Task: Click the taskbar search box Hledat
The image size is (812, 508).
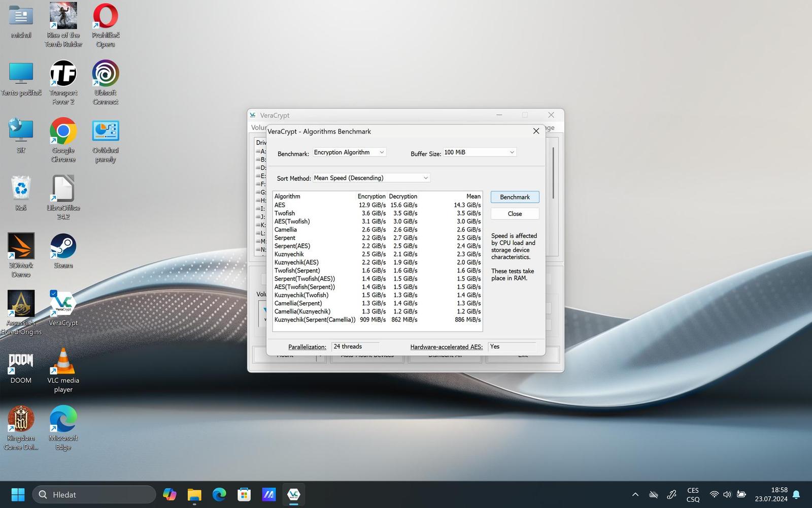Action: (x=94, y=494)
